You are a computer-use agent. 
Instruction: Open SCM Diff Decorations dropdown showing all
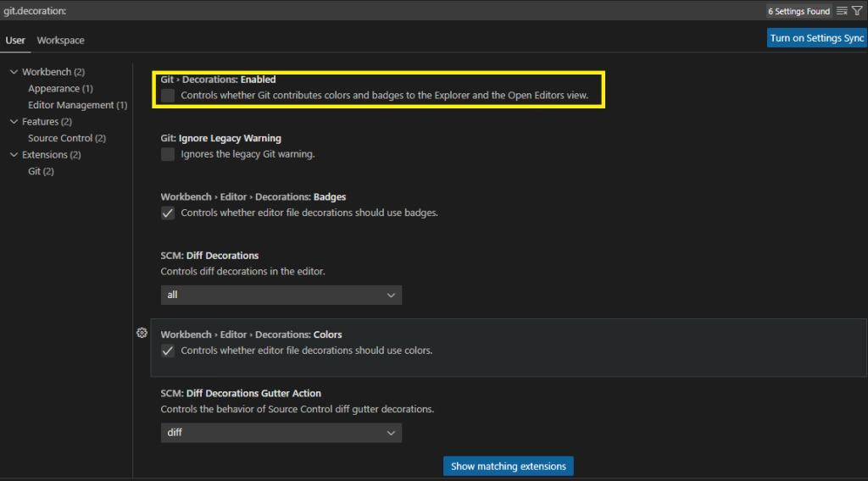(x=281, y=296)
